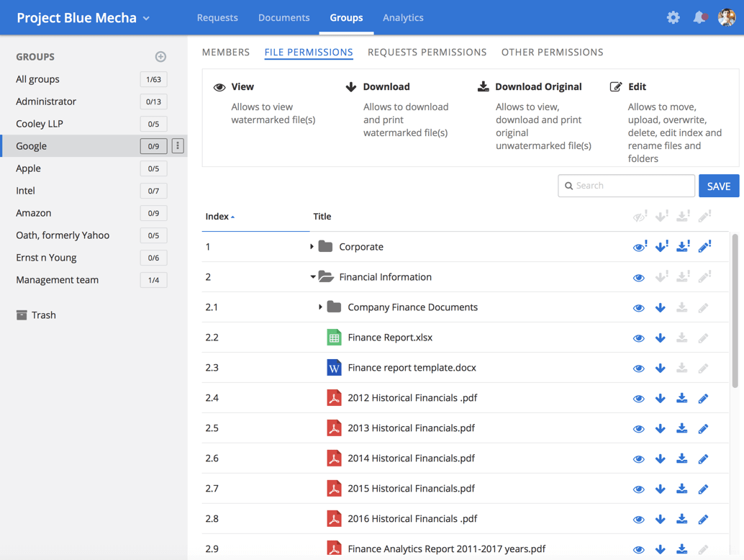This screenshot has height=560, width=744.
Task: Open the user profile avatar
Action: (727, 17)
